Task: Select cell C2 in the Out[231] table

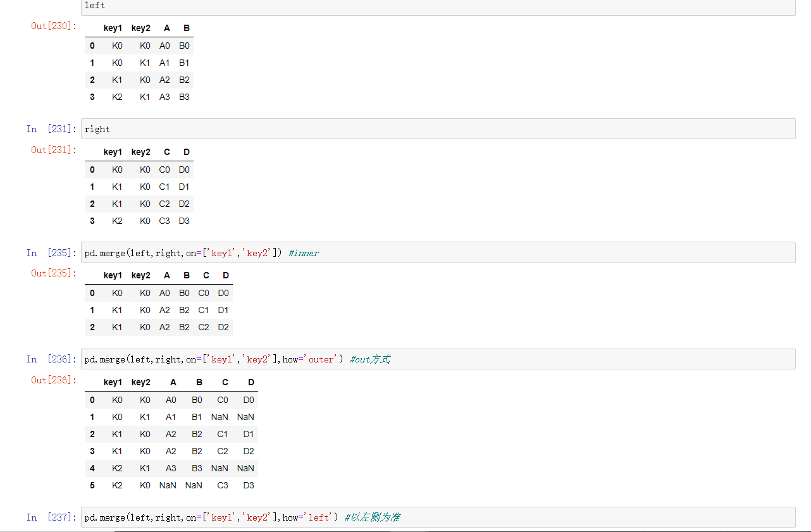Action: coord(164,204)
